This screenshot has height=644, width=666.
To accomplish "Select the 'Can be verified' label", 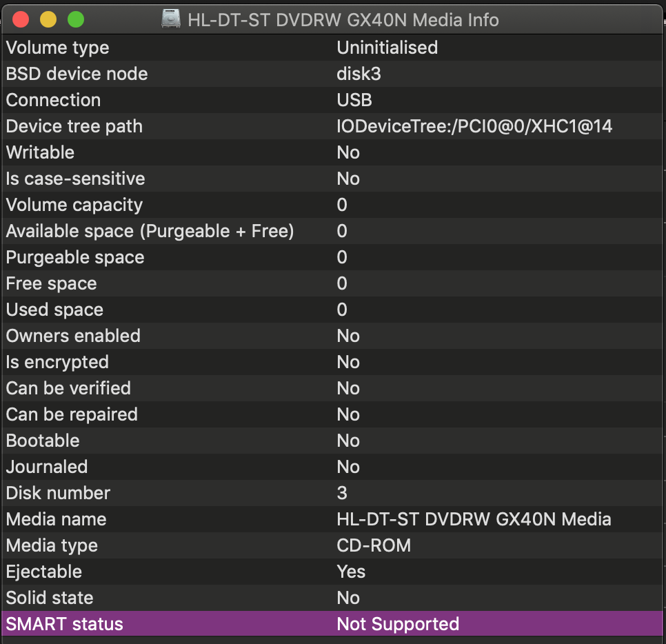I will click(x=68, y=388).
